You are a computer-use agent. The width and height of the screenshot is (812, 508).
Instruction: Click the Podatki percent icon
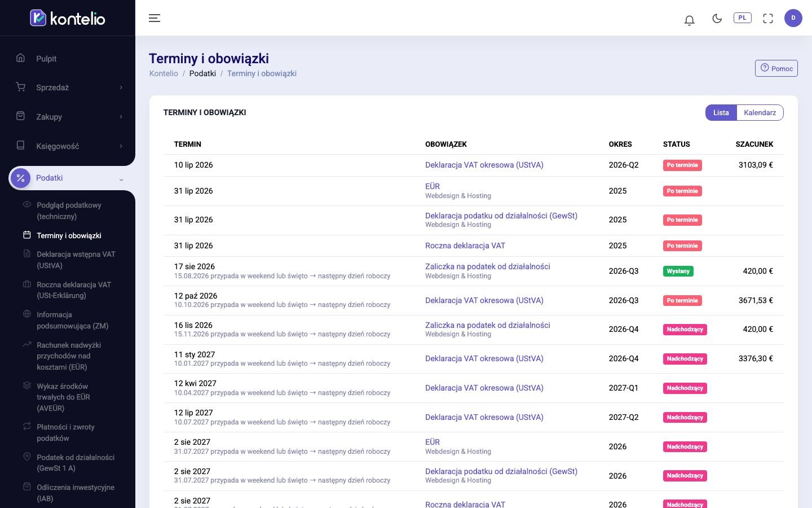click(x=21, y=178)
